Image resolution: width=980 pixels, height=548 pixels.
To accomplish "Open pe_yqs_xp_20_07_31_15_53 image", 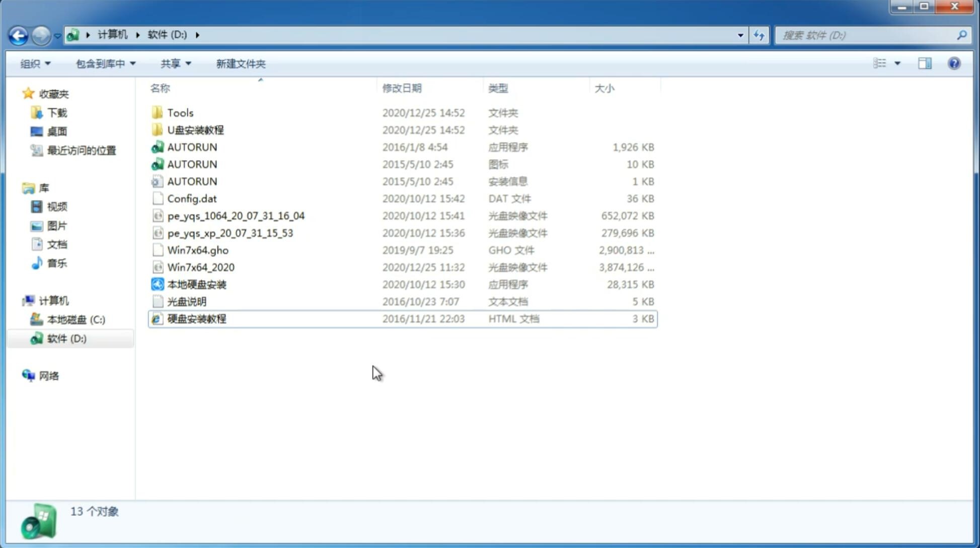I will point(230,232).
